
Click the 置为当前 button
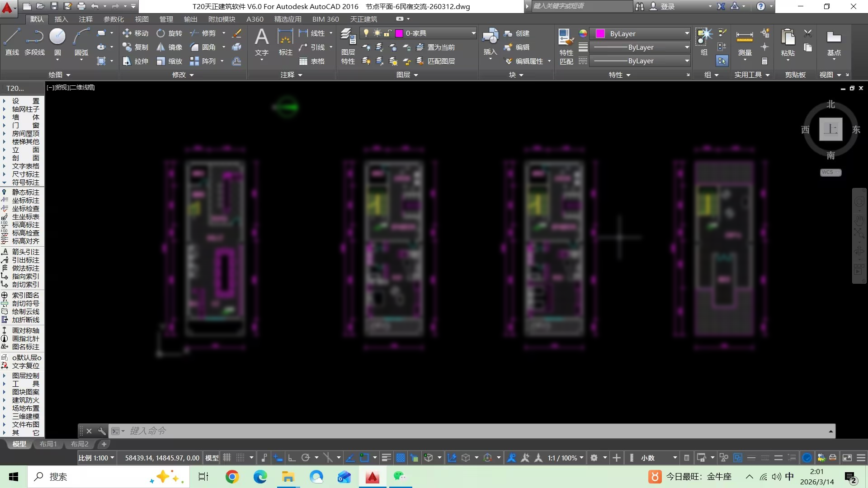[435, 47]
